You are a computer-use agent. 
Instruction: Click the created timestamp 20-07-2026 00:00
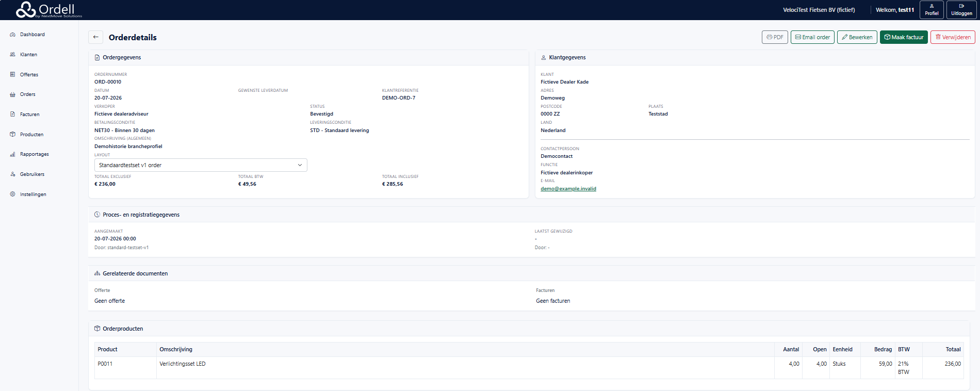(x=115, y=239)
